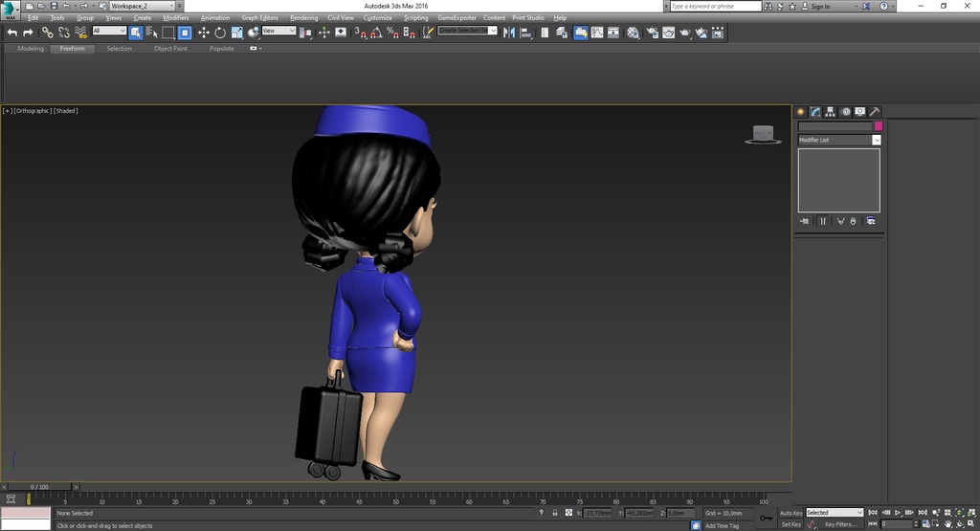Activate the Select and Link tool
Image resolution: width=980 pixels, height=531 pixels.
click(x=48, y=33)
